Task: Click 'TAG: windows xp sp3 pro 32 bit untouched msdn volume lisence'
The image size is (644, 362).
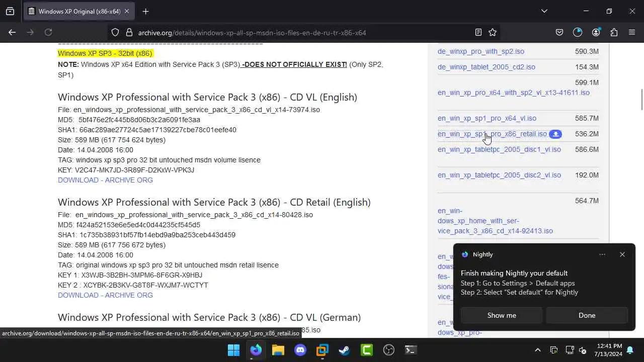Action: point(159,160)
